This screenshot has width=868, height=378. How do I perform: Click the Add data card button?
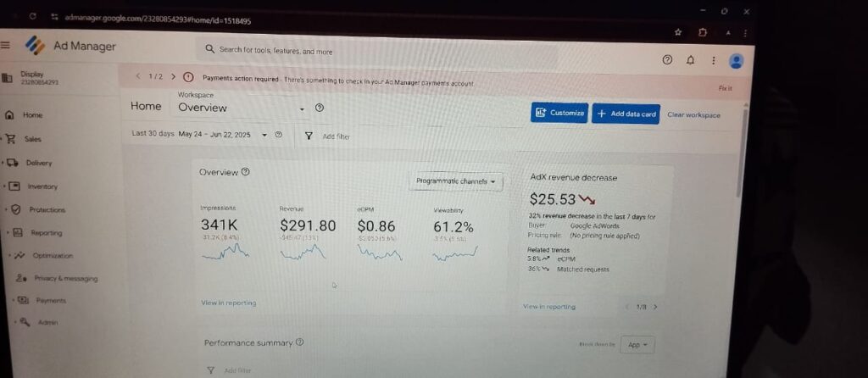pyautogui.click(x=626, y=114)
